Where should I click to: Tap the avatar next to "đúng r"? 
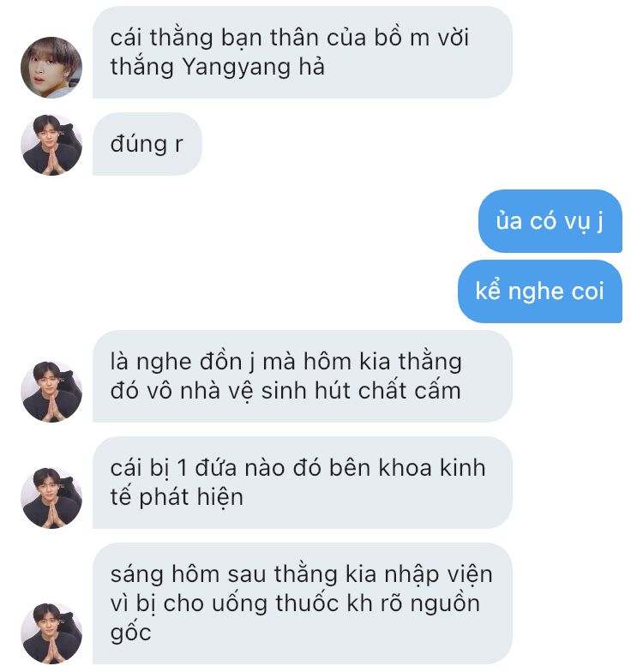coord(51,145)
